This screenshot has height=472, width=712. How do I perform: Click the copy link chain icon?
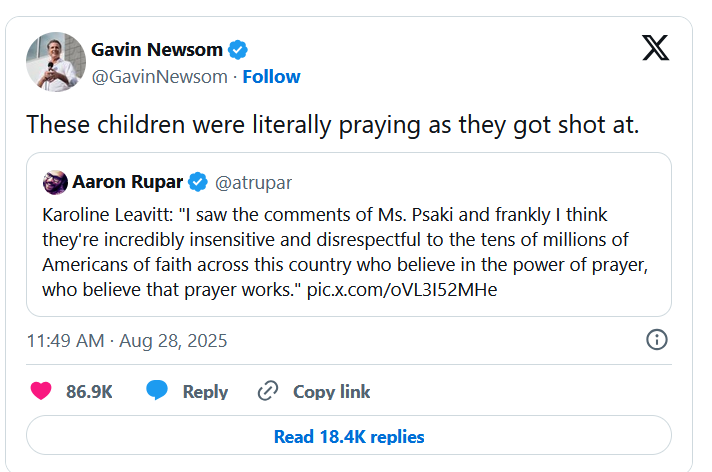(x=267, y=391)
